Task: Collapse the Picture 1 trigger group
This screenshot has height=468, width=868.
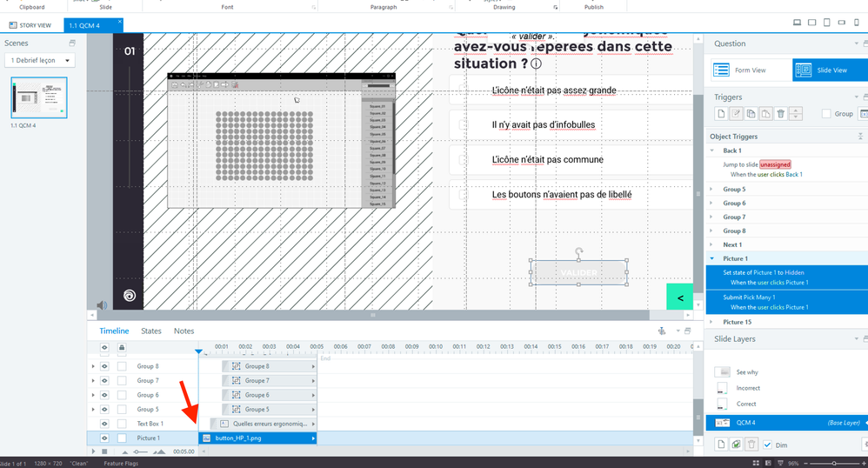Action: point(712,258)
